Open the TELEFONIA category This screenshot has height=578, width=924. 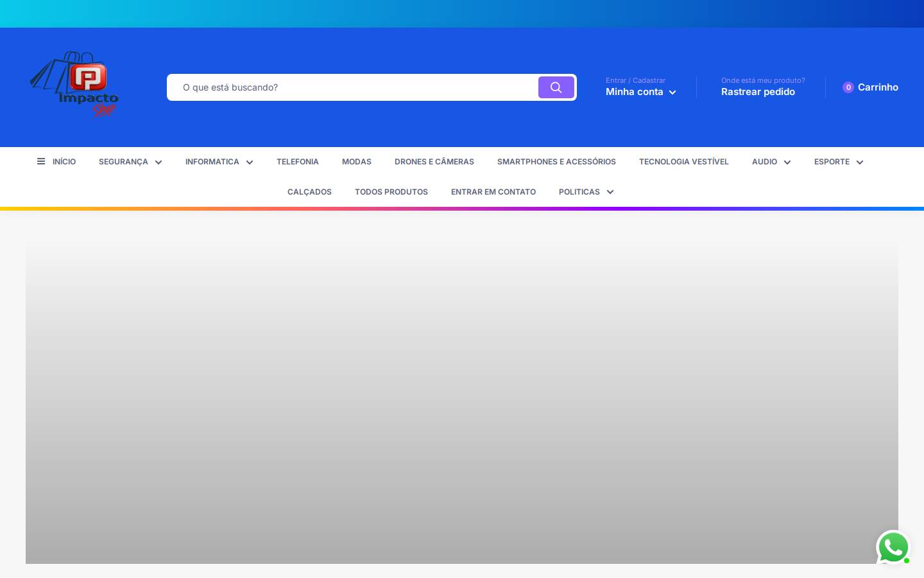298,162
